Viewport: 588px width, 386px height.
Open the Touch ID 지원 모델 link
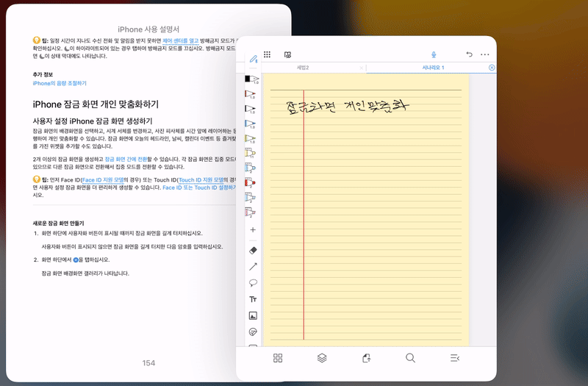[201, 179]
